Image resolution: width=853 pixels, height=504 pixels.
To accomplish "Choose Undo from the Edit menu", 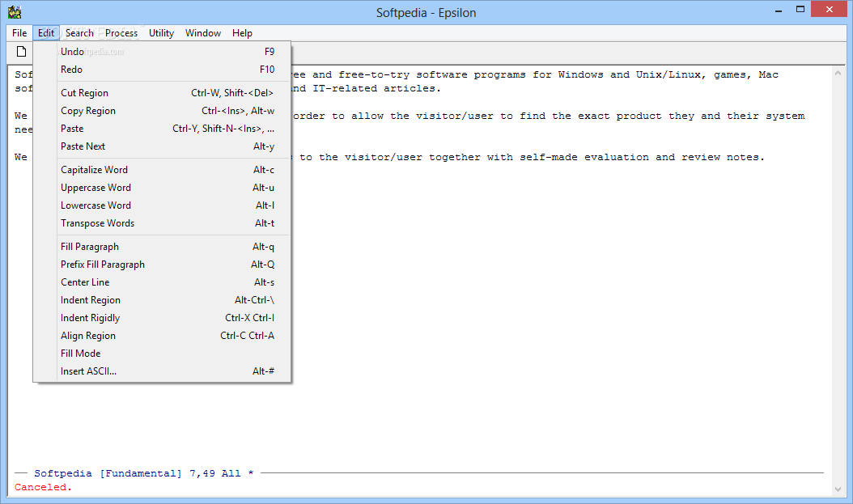I will (x=162, y=52).
